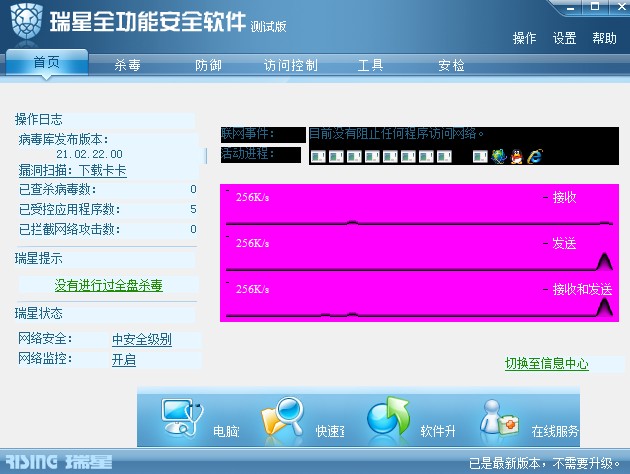Click the 测试版 label by the title
The width and height of the screenshot is (630, 474).
pyautogui.click(x=268, y=27)
